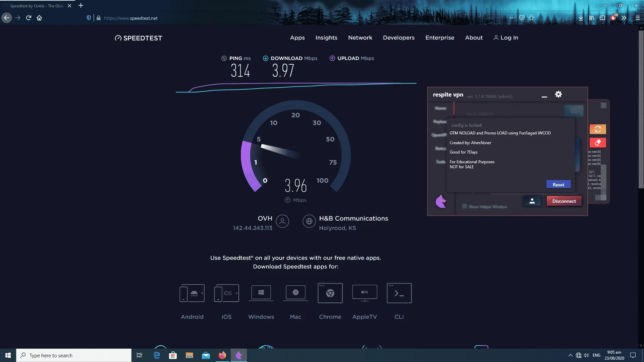This screenshot has height=362, width=644.
Task: Open the red ad blocker extension
Action: (613, 18)
